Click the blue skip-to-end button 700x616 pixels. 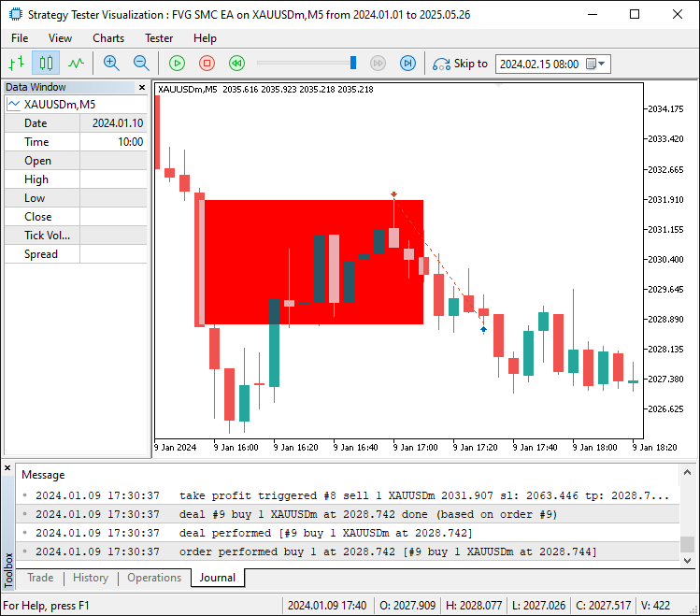[407, 63]
